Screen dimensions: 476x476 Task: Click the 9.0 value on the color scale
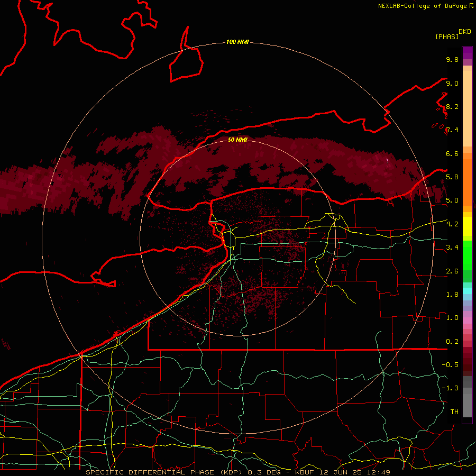(x=452, y=83)
